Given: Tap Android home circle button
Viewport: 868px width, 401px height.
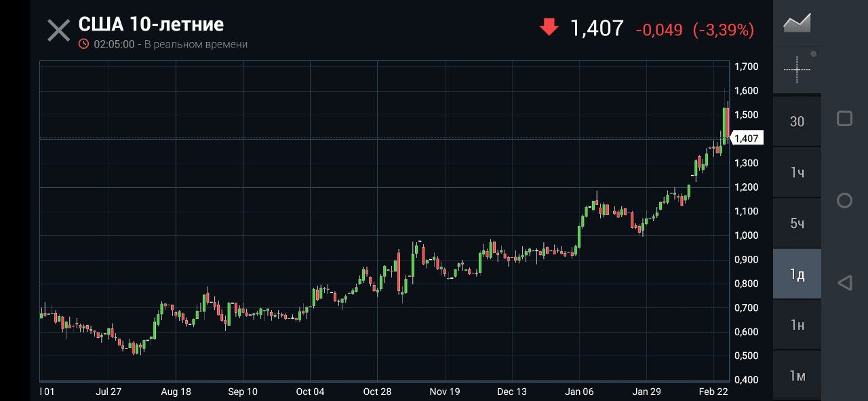Looking at the screenshot, I should tap(844, 200).
